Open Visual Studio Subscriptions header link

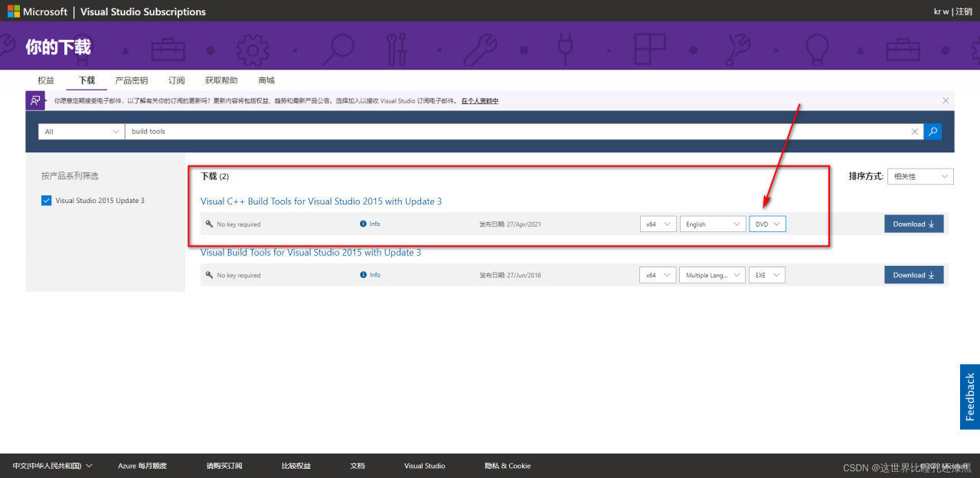143,11
